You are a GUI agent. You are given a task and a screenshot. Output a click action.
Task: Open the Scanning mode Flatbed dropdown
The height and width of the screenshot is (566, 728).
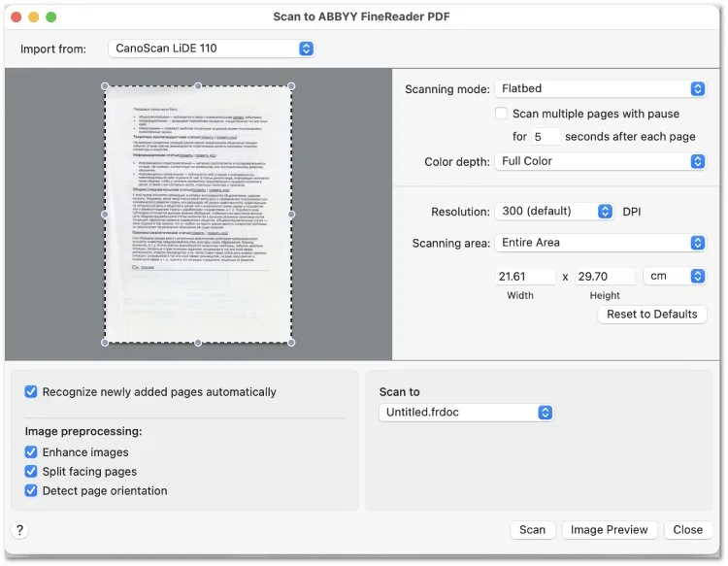(x=600, y=88)
